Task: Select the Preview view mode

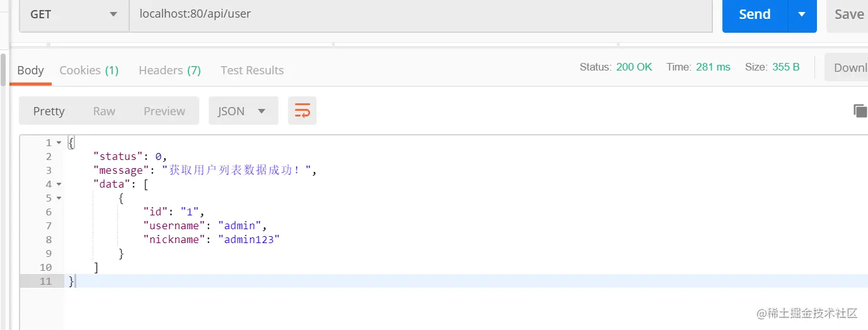Action: click(x=164, y=111)
